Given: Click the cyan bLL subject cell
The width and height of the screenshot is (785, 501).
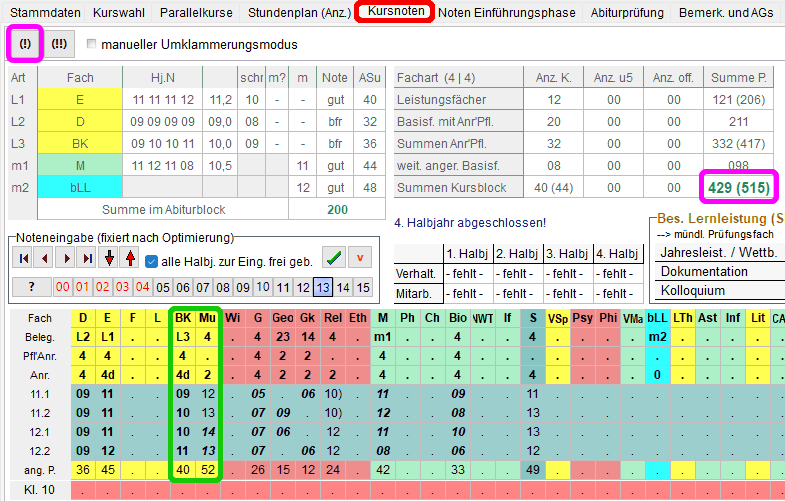Looking at the screenshot, I should point(80,187).
